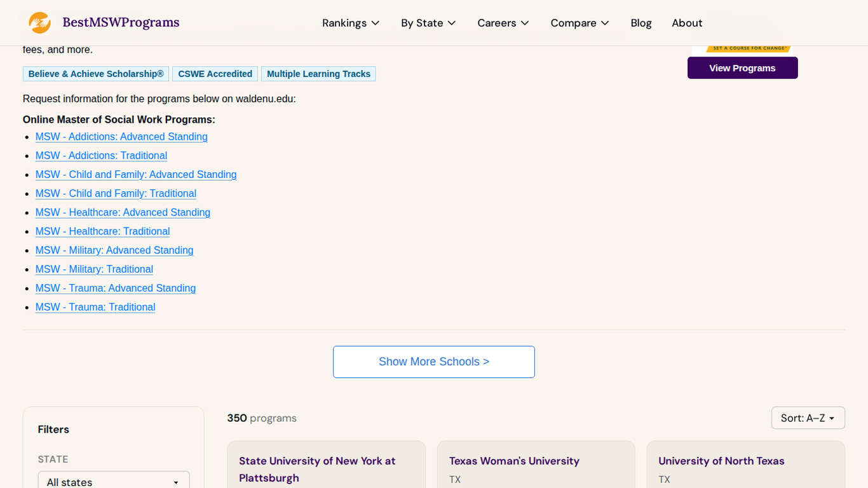Click the 350 programs count text
The width and height of the screenshot is (868, 488).
point(262,418)
